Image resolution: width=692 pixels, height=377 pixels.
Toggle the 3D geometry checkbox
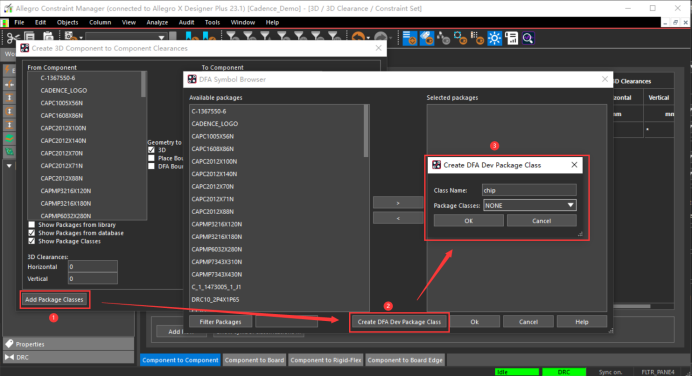point(151,150)
